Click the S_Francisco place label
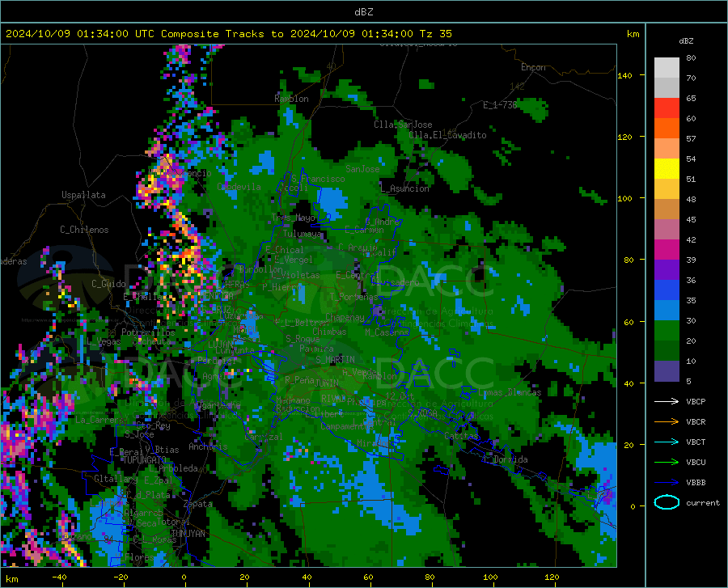Viewport: 728px width, 588px height. coord(318,179)
